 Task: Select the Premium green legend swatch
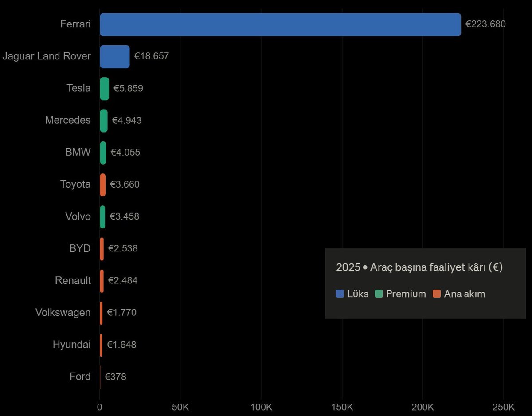pyautogui.click(x=379, y=294)
